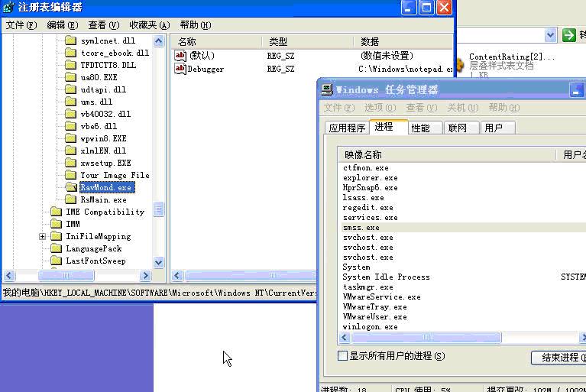586x392 pixels.
Task: Select the VMwareTray.exe process row
Action: (464, 306)
